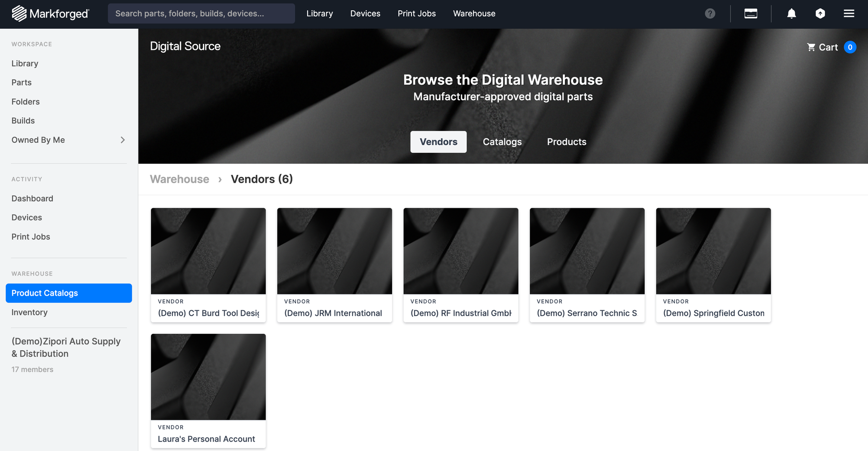Click the Markforged logo
The width and height of the screenshot is (868, 451).
[x=51, y=13]
